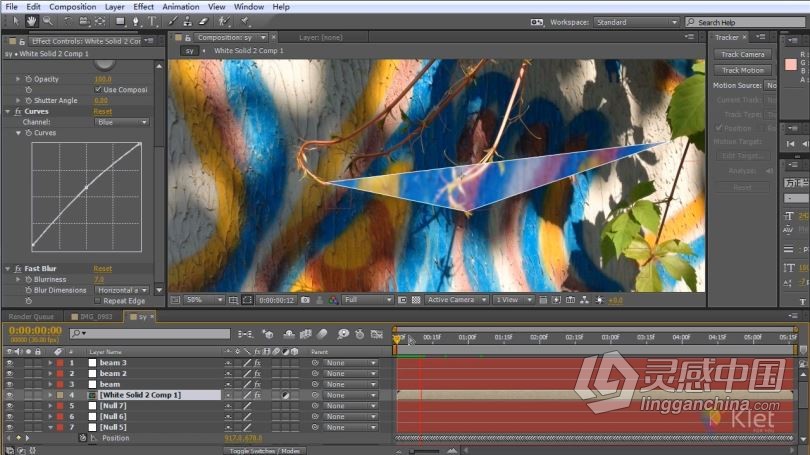Open the Workspace Standard dropdown
This screenshot has height=455, width=810.
click(x=636, y=22)
